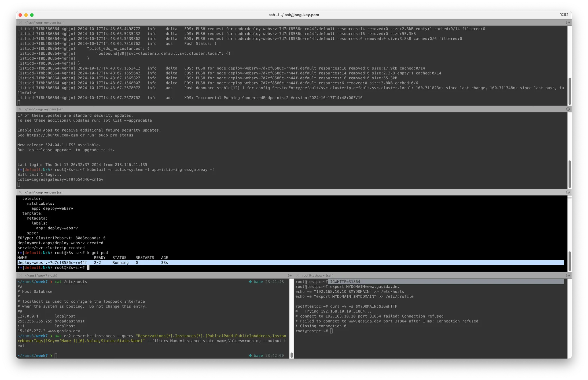The height and width of the screenshot is (380, 588).
Task: Click '# Host Database' comment line
Action: tap(35, 291)
